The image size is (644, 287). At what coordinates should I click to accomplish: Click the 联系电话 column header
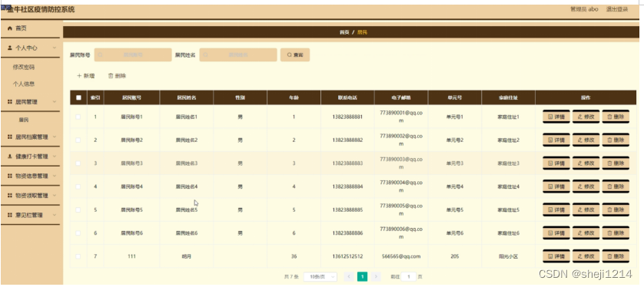click(347, 97)
